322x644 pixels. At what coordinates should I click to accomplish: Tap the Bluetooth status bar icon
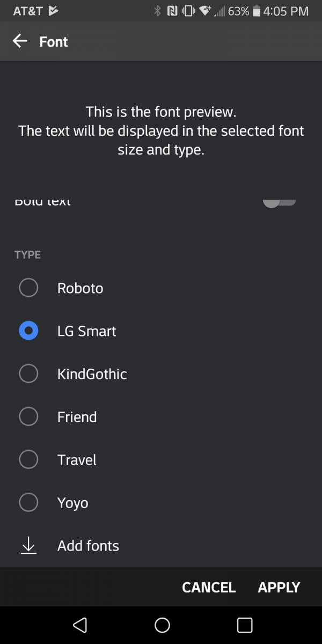(157, 11)
